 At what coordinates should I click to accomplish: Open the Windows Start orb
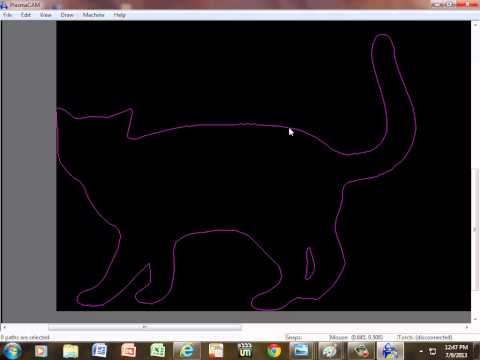pyautogui.click(x=11, y=351)
